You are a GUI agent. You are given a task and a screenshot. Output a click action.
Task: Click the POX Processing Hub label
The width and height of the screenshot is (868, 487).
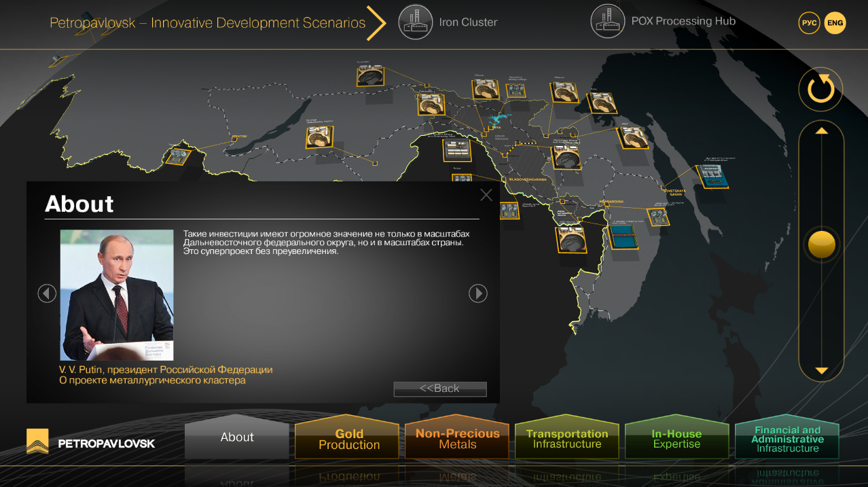pos(683,21)
